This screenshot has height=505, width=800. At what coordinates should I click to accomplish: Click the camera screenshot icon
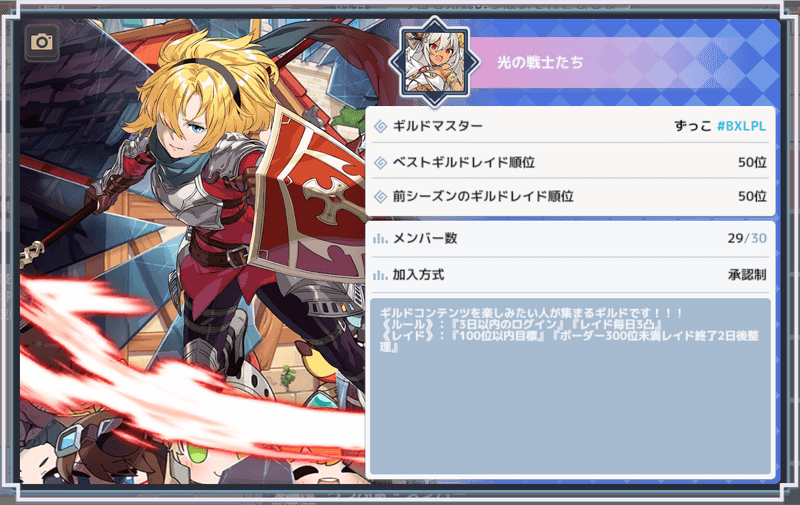click(x=42, y=42)
